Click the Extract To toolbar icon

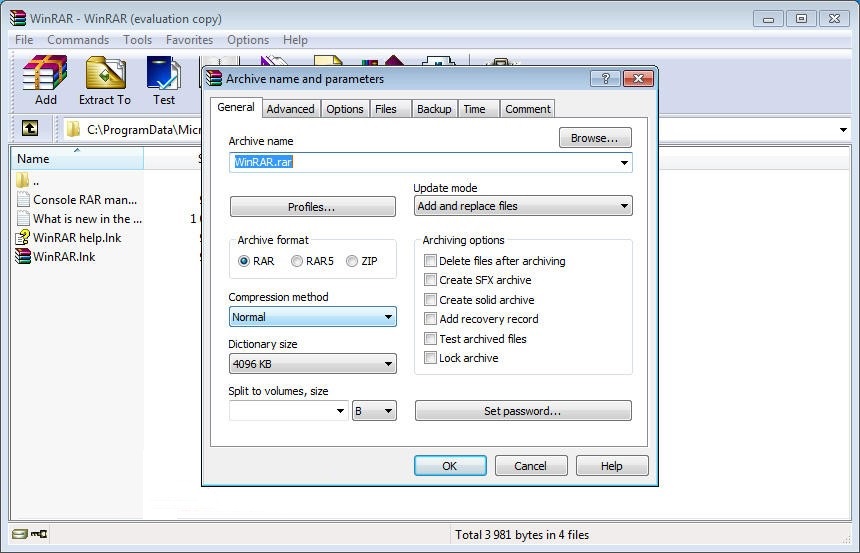point(106,72)
